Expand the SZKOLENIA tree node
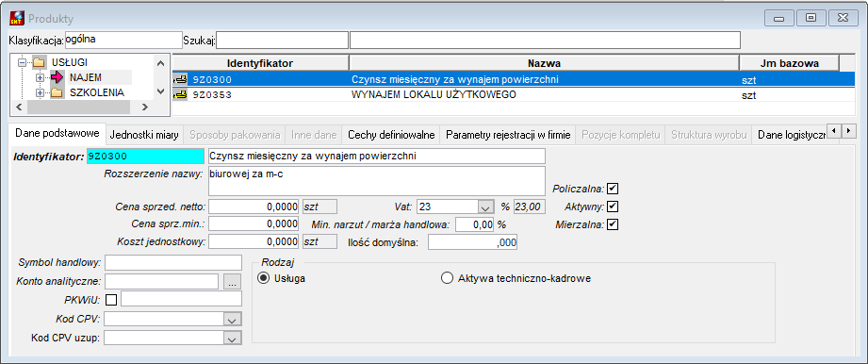Screen dimensions: 868x364 tap(40, 92)
